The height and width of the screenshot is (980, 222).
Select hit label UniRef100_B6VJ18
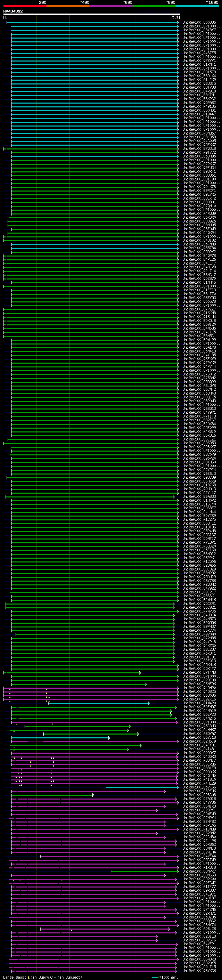tap(199, 738)
